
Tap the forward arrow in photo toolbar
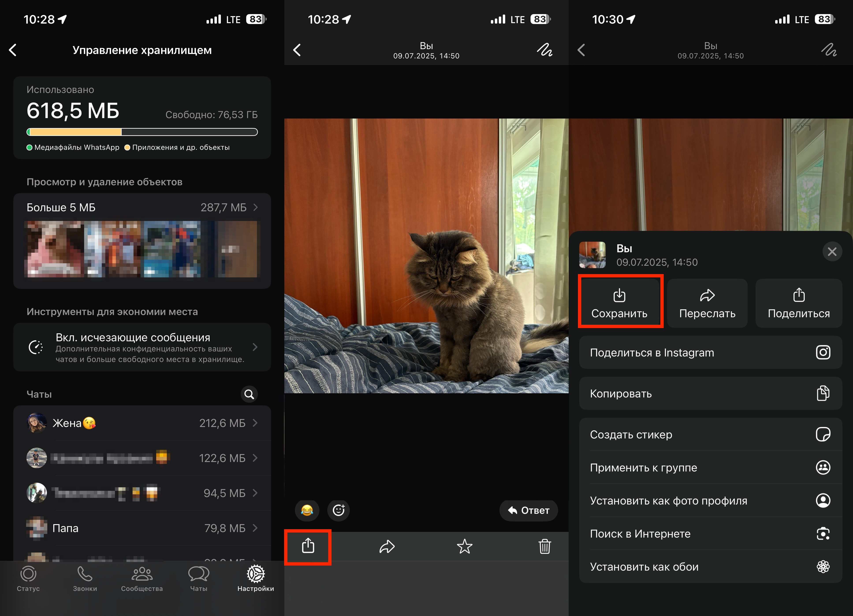(x=387, y=546)
